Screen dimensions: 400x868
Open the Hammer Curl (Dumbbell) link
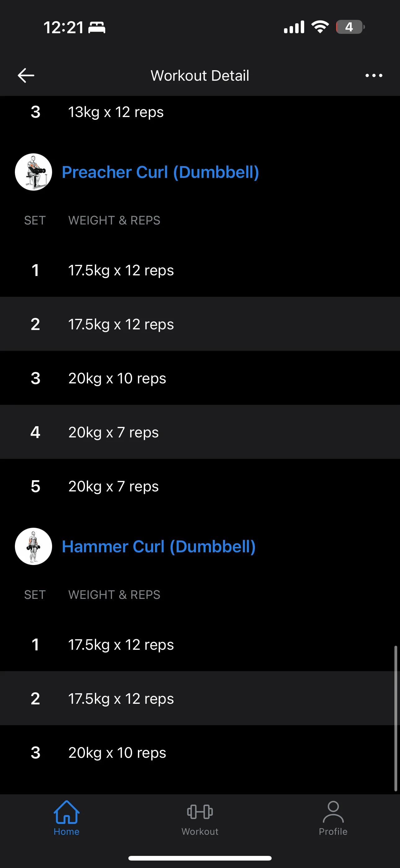tap(158, 546)
